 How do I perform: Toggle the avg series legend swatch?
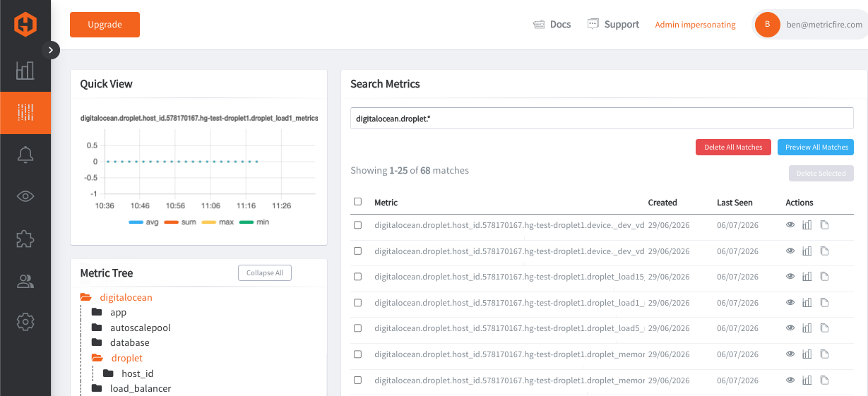(x=137, y=222)
